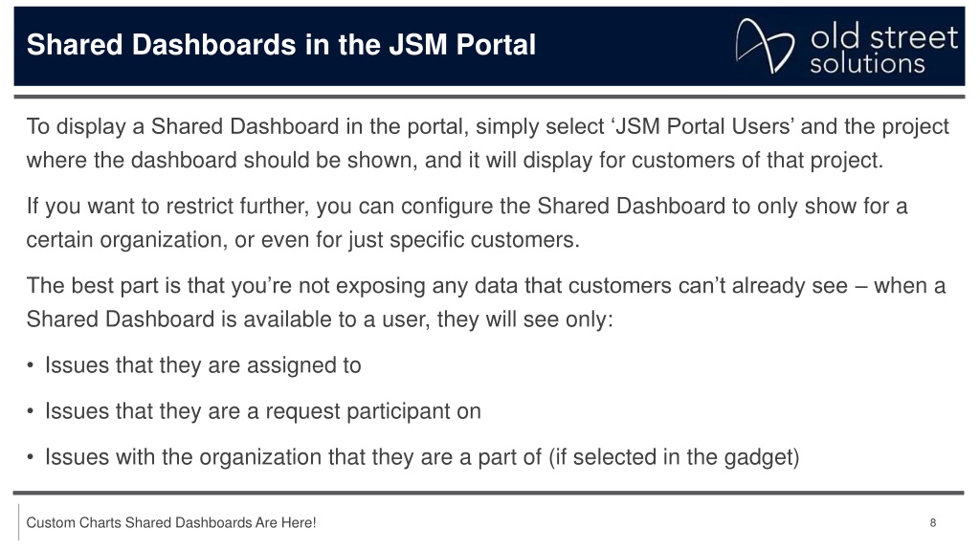Click the words 'certain organization' in the text
This screenshot has height=551, width=980.
125,240
